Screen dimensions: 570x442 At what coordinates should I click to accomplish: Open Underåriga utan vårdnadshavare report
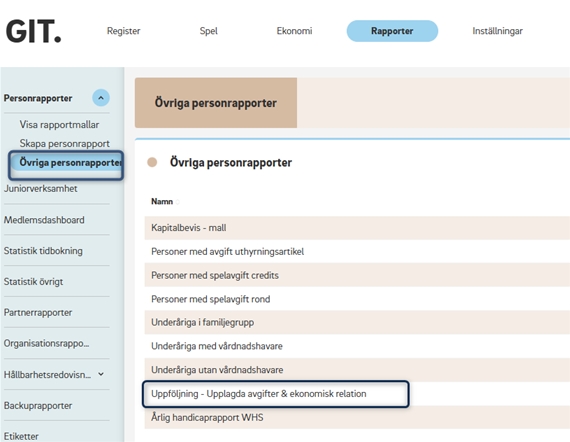[357, 370]
